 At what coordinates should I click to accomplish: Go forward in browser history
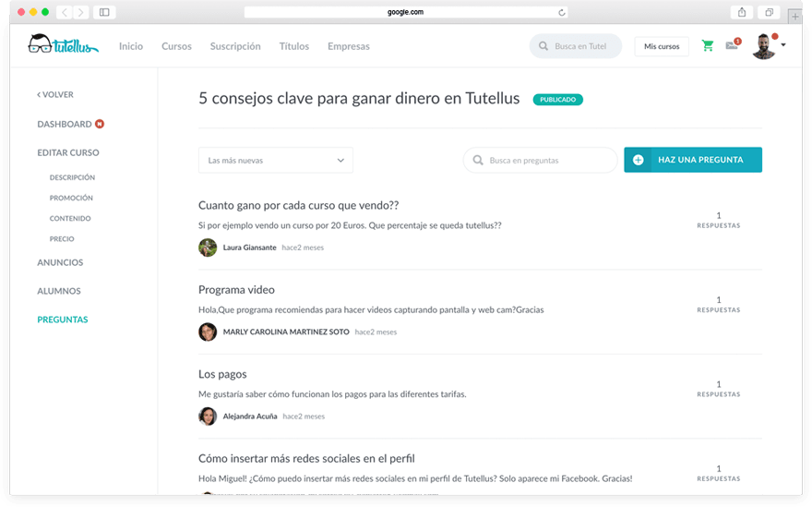tap(81, 12)
